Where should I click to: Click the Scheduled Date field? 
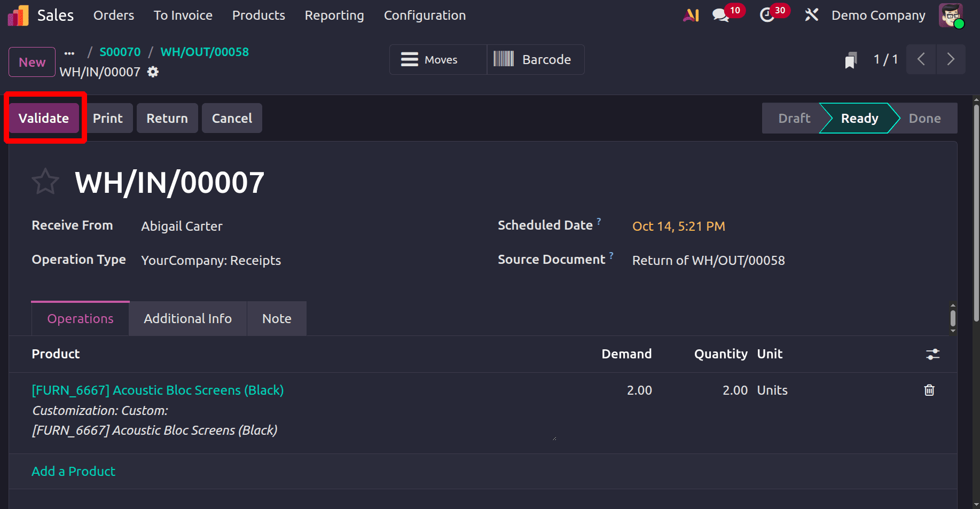point(678,226)
